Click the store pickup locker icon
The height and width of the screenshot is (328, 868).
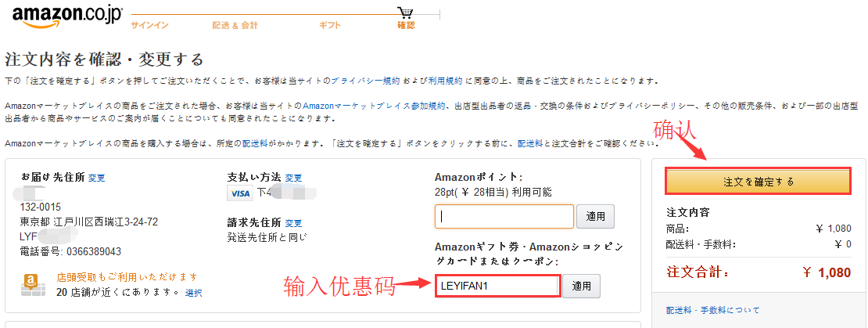(x=32, y=283)
